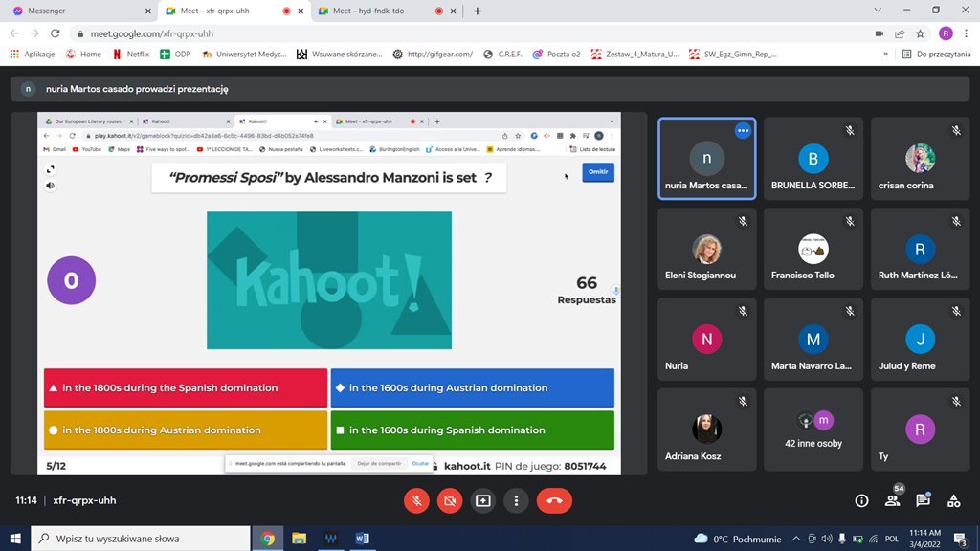Open Word from the taskbar
The width and height of the screenshot is (980, 551).
tap(362, 539)
